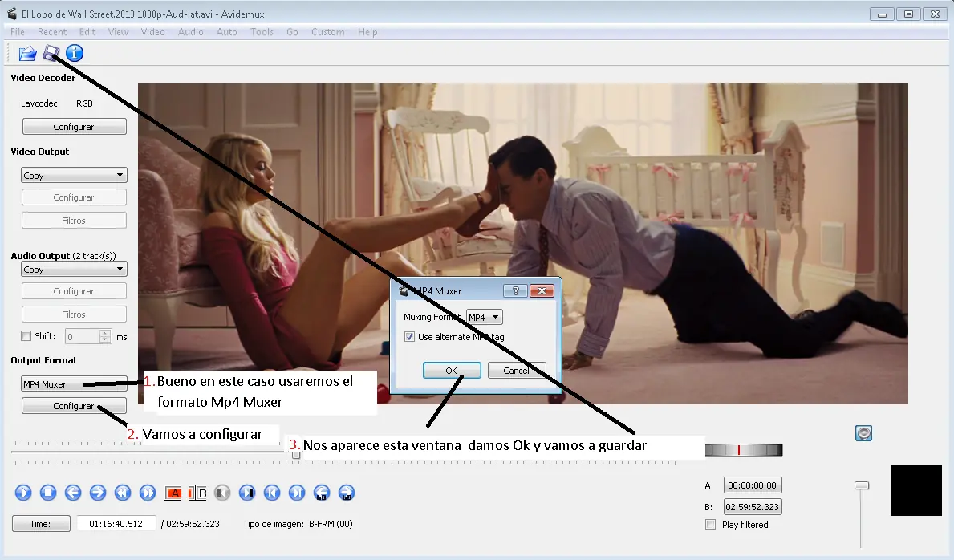Set selection end marker B
This screenshot has height=560, width=954.
click(x=197, y=493)
